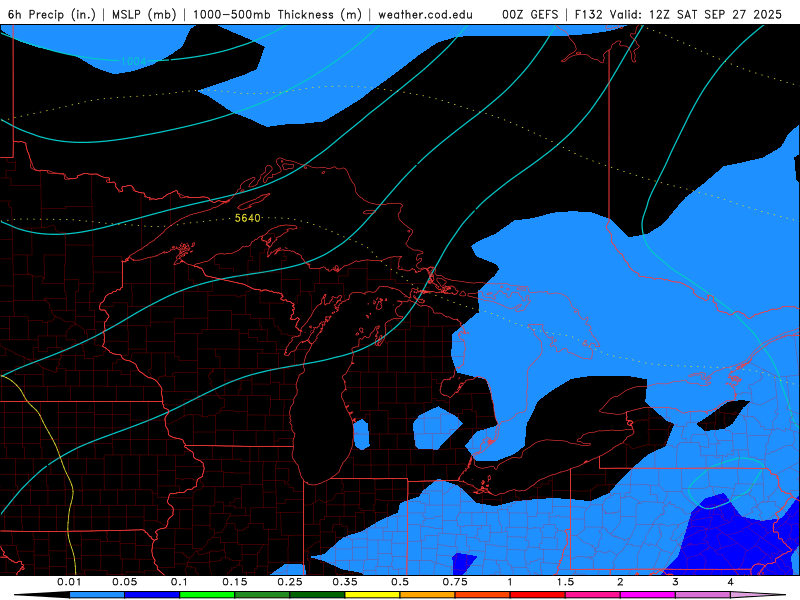Click the 0.25 legend value

click(x=290, y=582)
